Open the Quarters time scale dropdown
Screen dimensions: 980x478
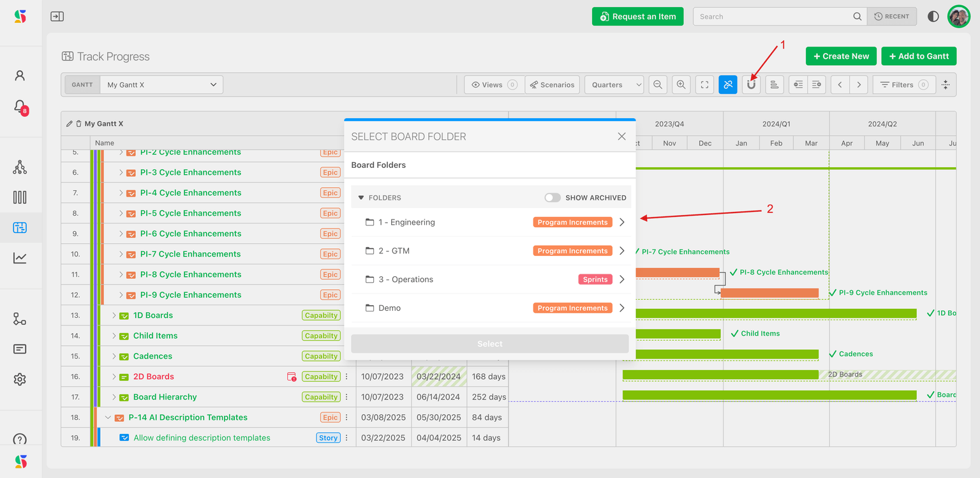(614, 84)
